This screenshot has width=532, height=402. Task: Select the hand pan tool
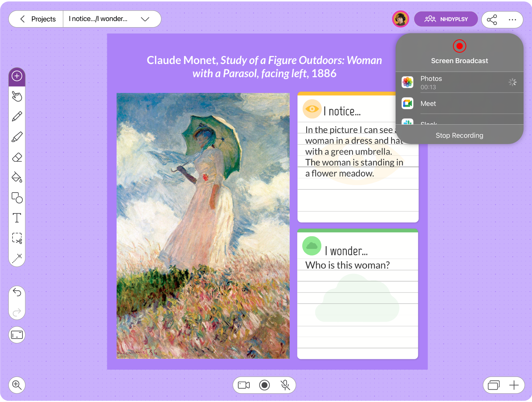(x=17, y=96)
